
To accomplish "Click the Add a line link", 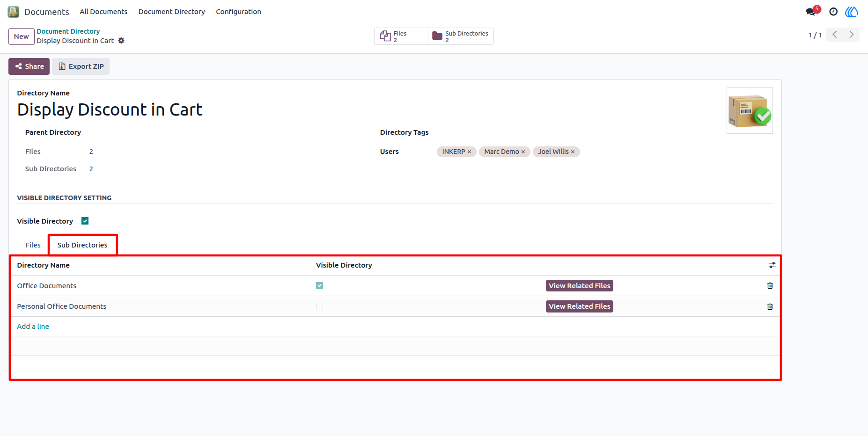I will (33, 327).
